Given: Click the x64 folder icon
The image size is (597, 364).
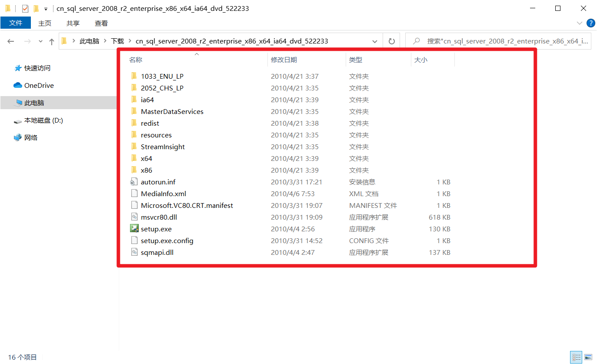Looking at the screenshot, I should [x=134, y=158].
